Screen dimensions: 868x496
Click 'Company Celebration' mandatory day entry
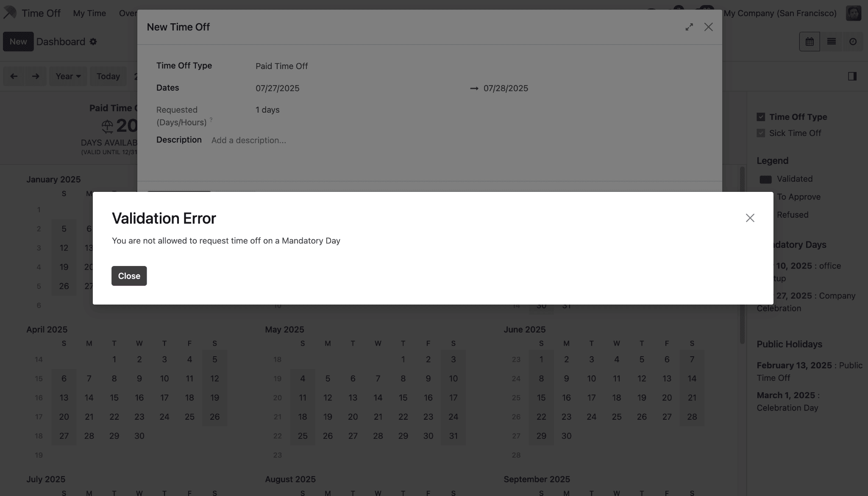point(806,302)
